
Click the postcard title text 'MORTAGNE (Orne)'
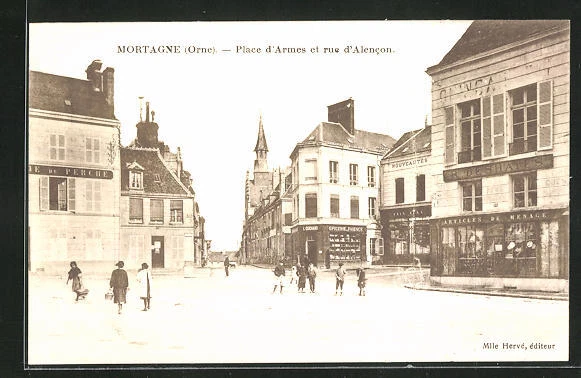[166, 50]
